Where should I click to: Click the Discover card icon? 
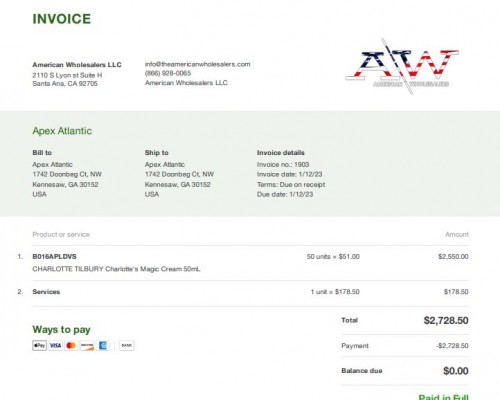(87, 345)
